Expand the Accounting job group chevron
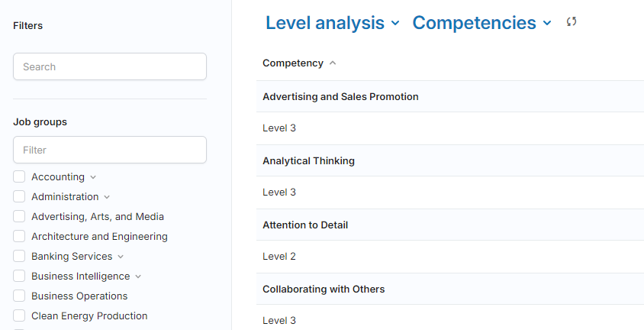Viewport: 644px width, 330px height. pyautogui.click(x=93, y=177)
